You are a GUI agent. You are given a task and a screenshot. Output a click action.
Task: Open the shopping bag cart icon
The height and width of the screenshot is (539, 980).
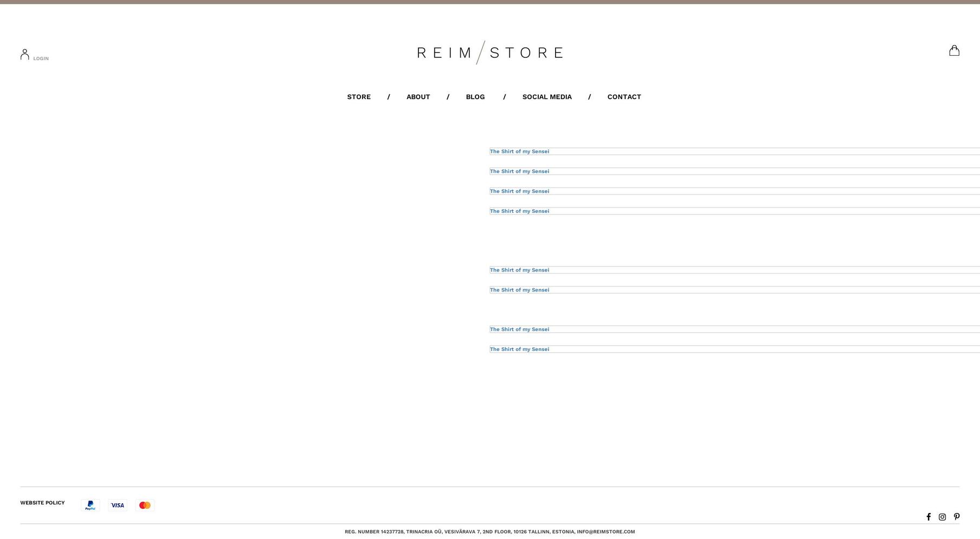[954, 50]
